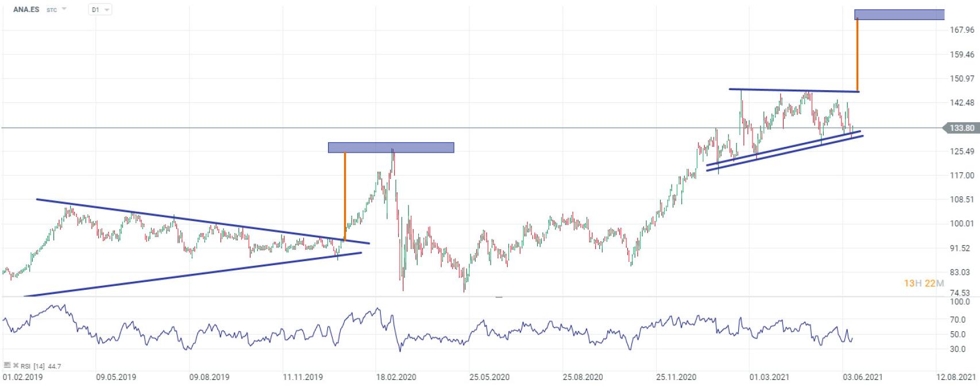
Task: Click the 13H 22M candle countdown timer
Action: click(923, 284)
